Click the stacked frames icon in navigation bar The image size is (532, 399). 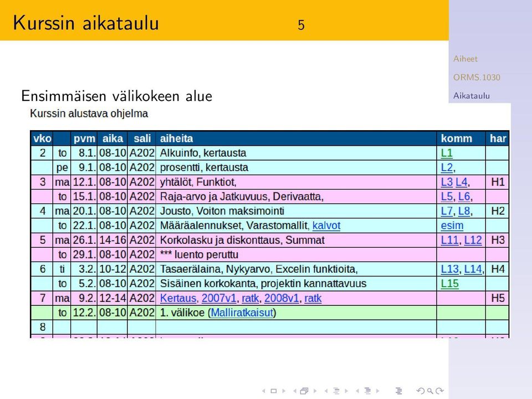[304, 391]
